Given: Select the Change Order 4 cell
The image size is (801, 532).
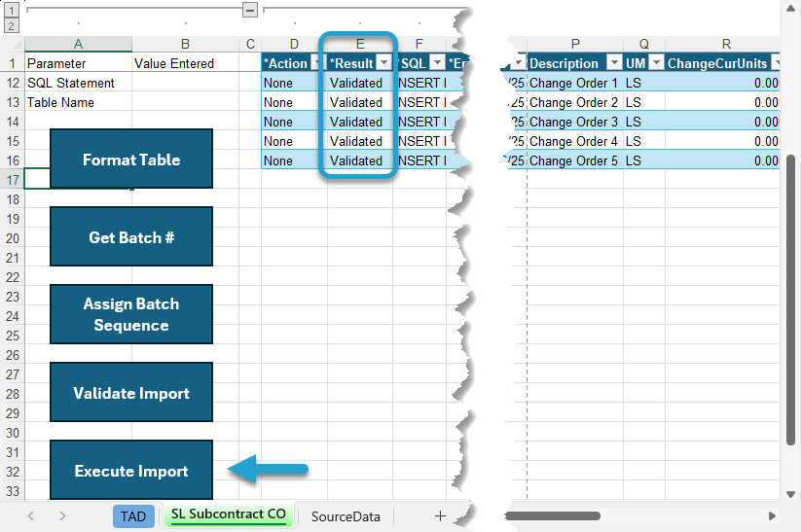Looking at the screenshot, I should [575, 141].
